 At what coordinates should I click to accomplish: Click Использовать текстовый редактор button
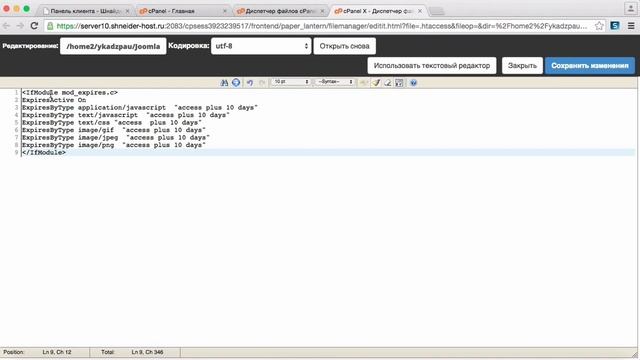click(x=432, y=66)
